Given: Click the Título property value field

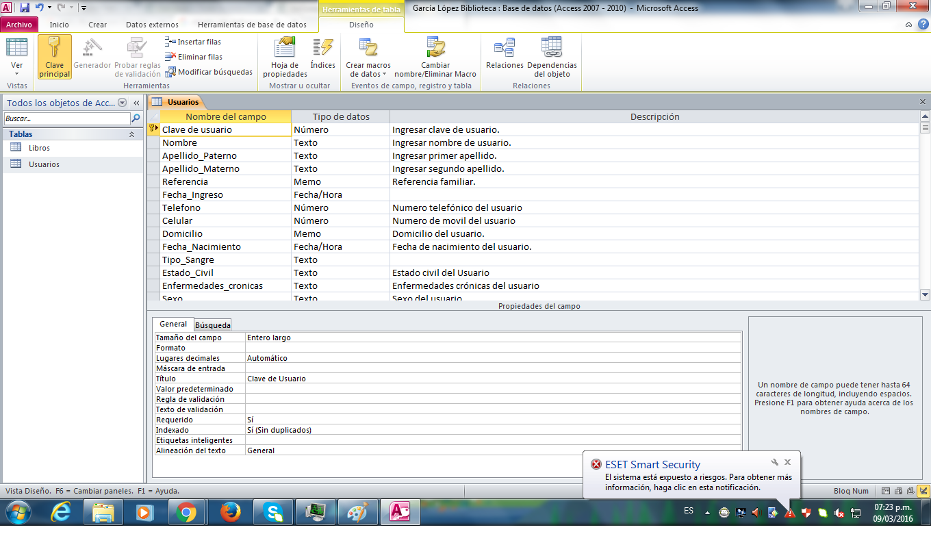Looking at the screenshot, I should [x=493, y=379].
